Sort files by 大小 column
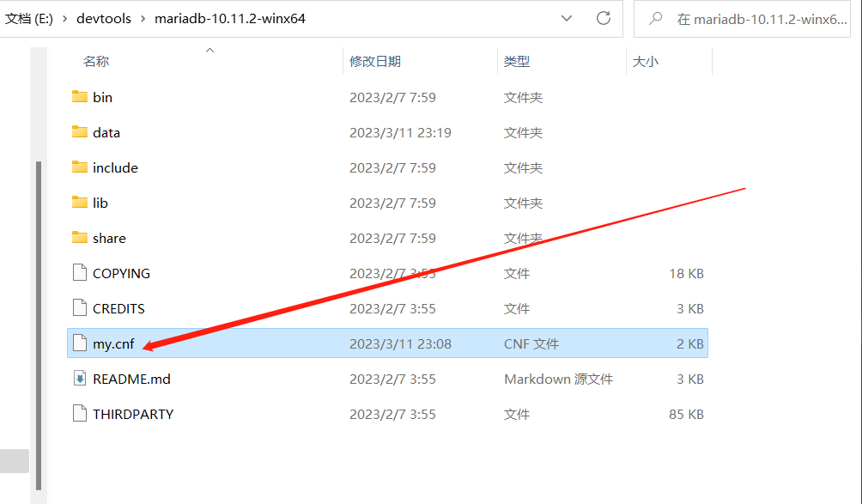Screen dimensions: 862x504 tap(646, 62)
